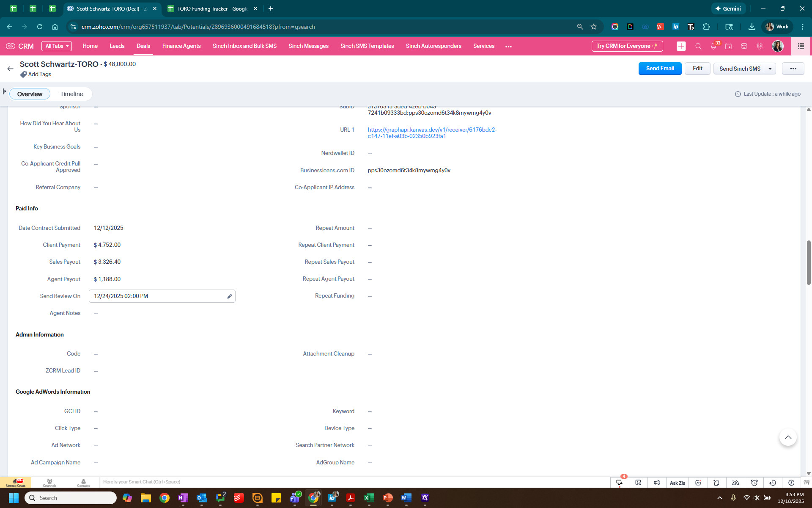Open the CRM setup gear icon
The height and width of the screenshot is (508, 812).
pos(760,46)
